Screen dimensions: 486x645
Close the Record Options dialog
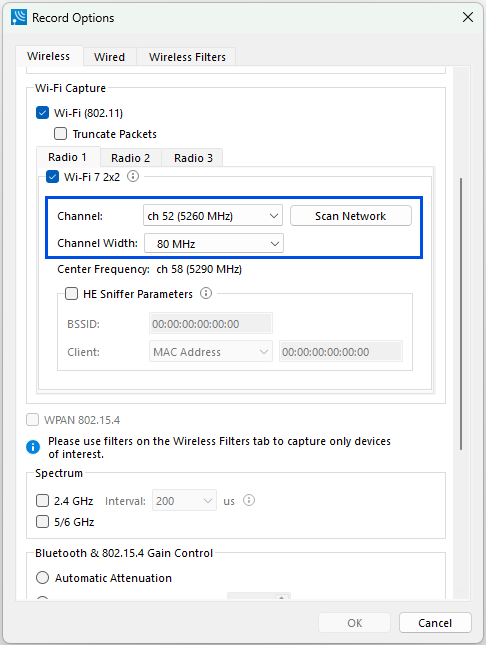point(467,17)
